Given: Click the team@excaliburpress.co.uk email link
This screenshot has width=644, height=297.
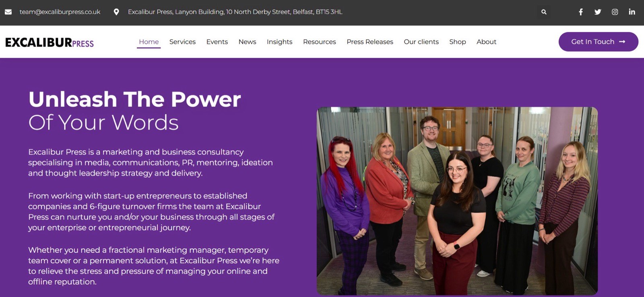Looking at the screenshot, I should tap(60, 12).
